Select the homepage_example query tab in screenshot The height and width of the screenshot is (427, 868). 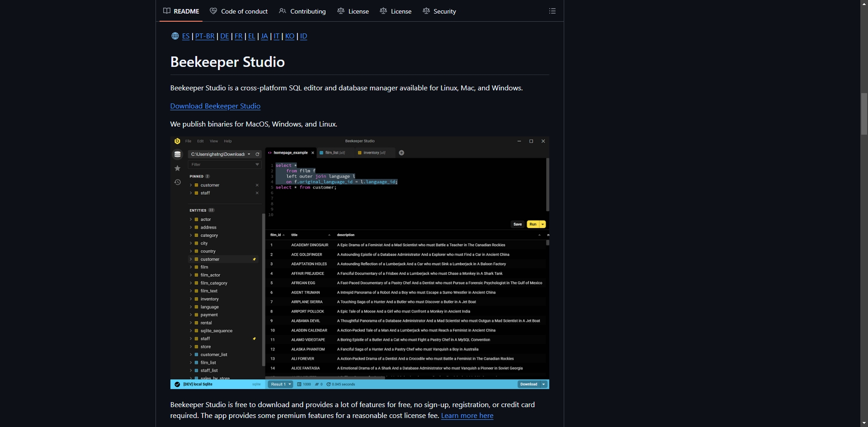(x=291, y=153)
